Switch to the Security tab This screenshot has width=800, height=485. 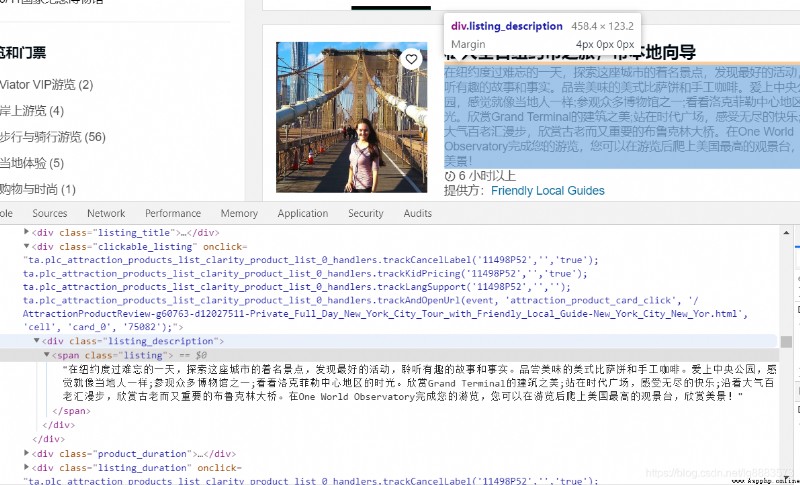pos(365,213)
